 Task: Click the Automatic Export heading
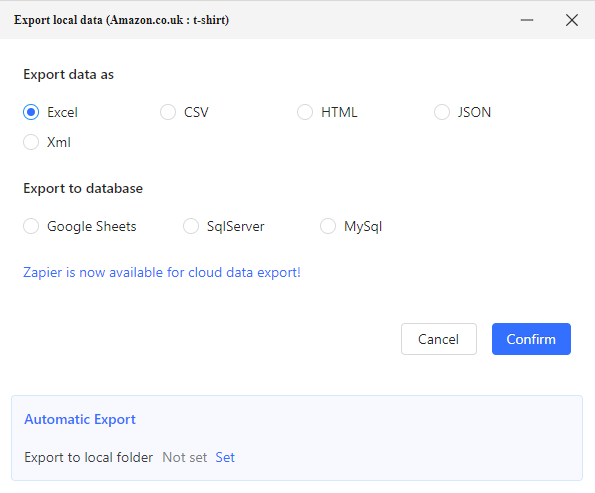80,419
